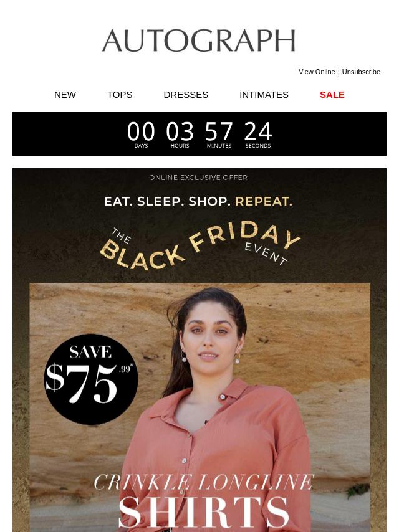Click the AUTOGRAPH logo
Image resolution: width=399 pixels, height=532 pixels.
click(x=199, y=40)
